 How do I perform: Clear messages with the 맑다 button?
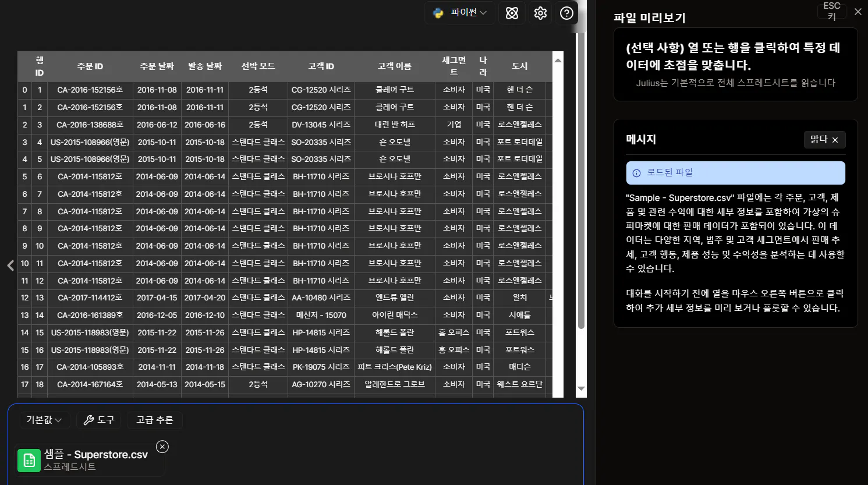coord(824,140)
